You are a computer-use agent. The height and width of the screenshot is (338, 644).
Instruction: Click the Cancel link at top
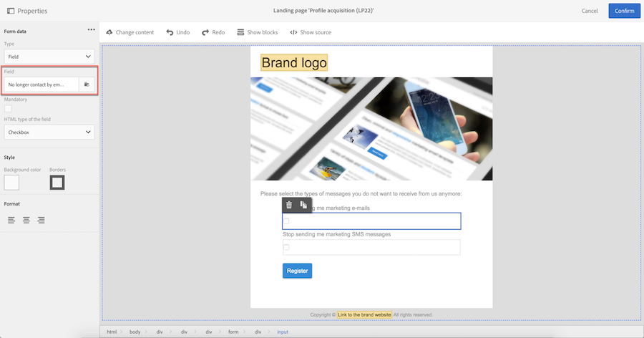tap(590, 11)
